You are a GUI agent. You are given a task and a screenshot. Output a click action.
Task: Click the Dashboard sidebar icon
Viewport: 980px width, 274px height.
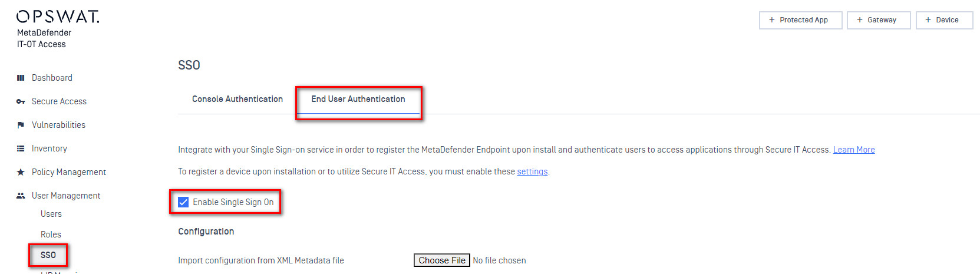[x=21, y=78]
